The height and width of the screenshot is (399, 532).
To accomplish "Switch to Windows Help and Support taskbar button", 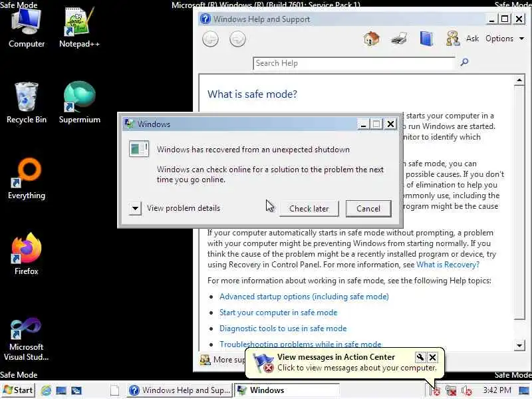I will tap(180, 390).
